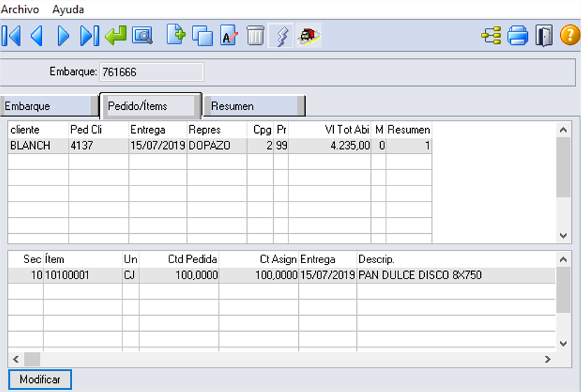This screenshot has height=392, width=581.
Task: Click the red truck shipping icon
Action: coord(308,35)
